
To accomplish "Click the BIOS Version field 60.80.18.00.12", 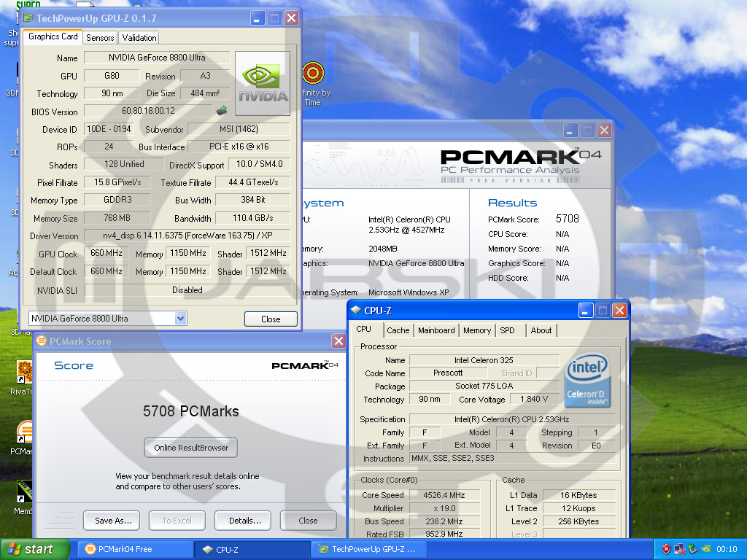I will (x=148, y=111).
